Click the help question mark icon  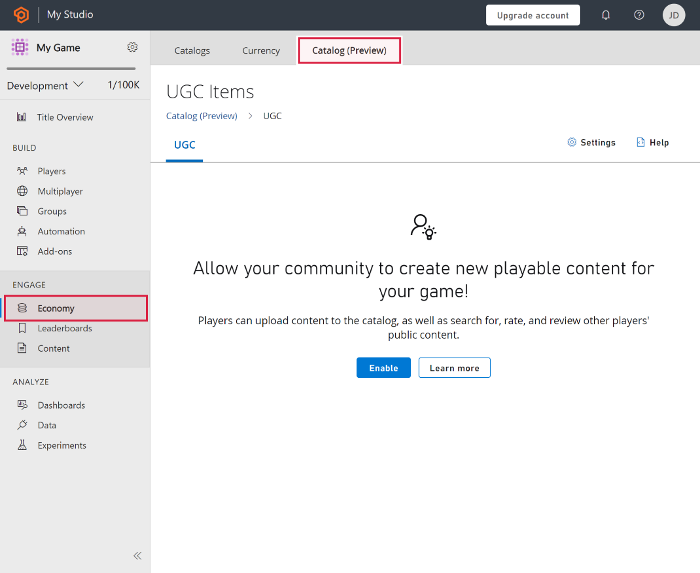pos(639,15)
